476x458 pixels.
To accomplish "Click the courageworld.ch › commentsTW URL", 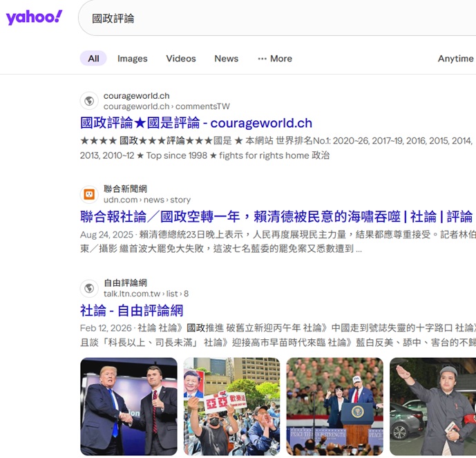I will (166, 106).
